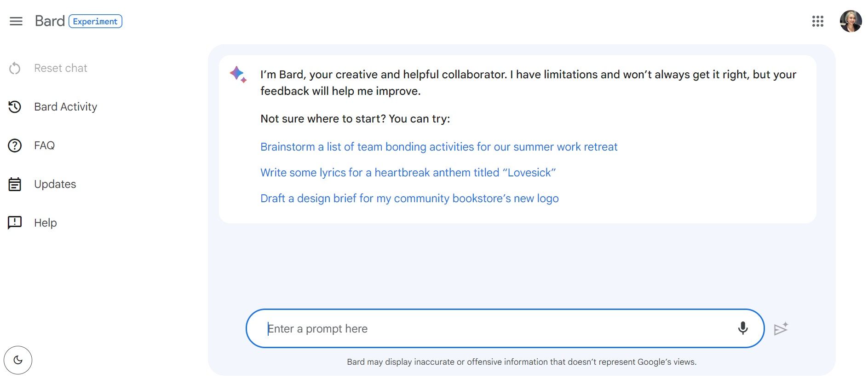Open the Google account profile picture
Screen dimensions: 868x391
[851, 21]
